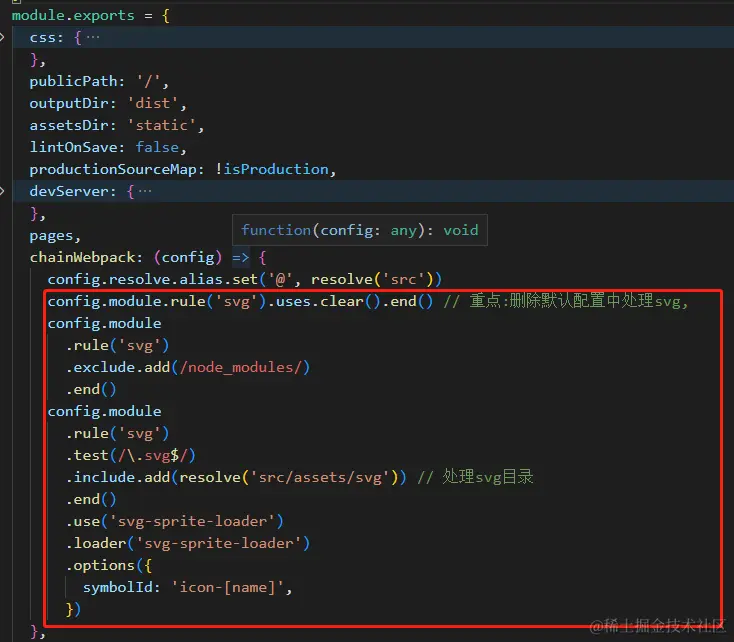Image resolution: width=734 pixels, height=642 pixels.
Task: Click the !isProduction expression
Action: pos(272,169)
